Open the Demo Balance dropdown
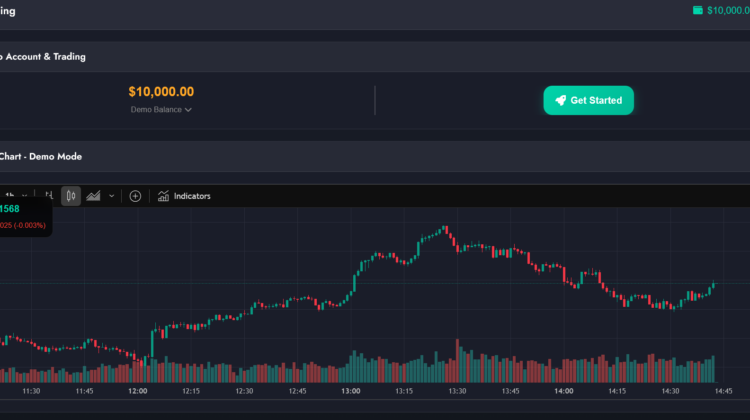This screenshot has width=750, height=420. (x=161, y=110)
